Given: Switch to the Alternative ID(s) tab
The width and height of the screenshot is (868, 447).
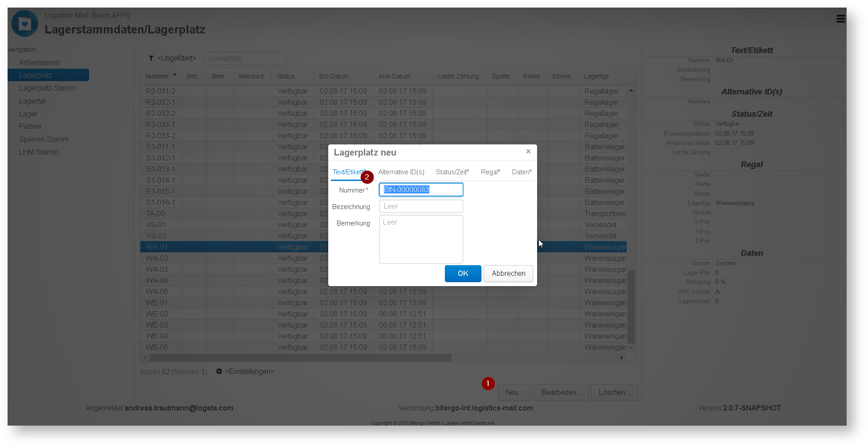Looking at the screenshot, I should pyautogui.click(x=401, y=172).
